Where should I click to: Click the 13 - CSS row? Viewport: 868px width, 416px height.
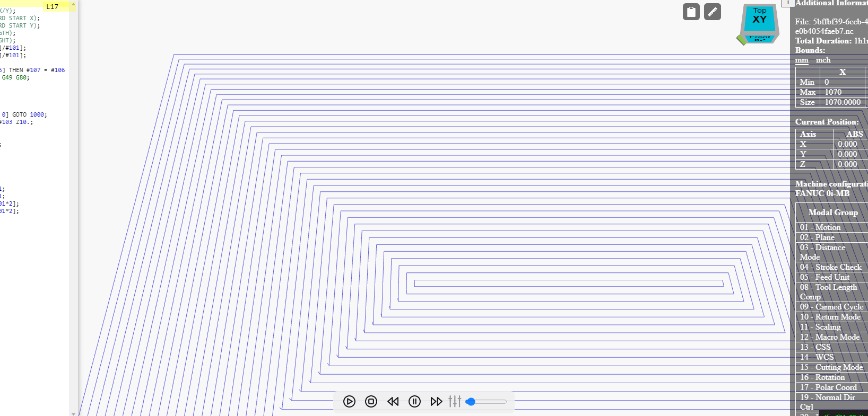(x=832, y=347)
